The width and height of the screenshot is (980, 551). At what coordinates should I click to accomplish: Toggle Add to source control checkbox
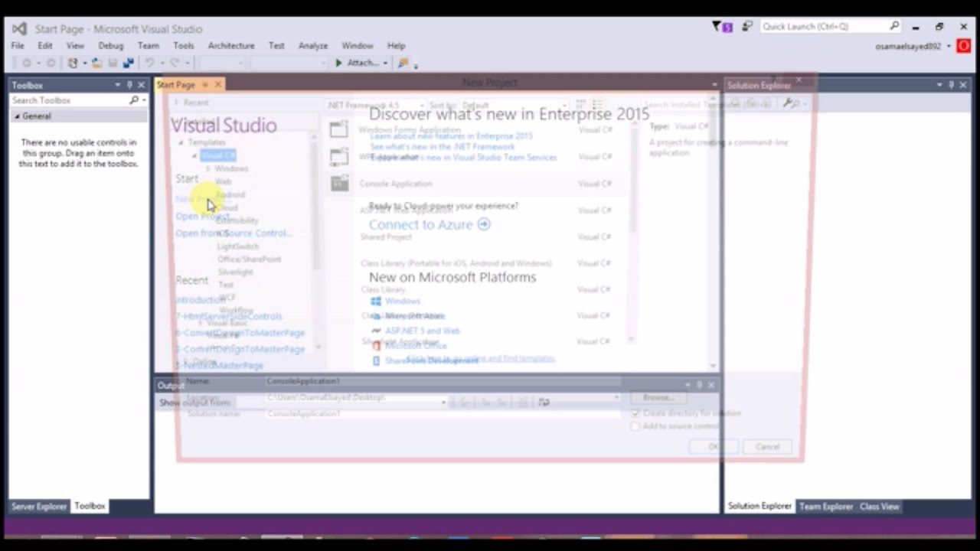[x=635, y=426]
